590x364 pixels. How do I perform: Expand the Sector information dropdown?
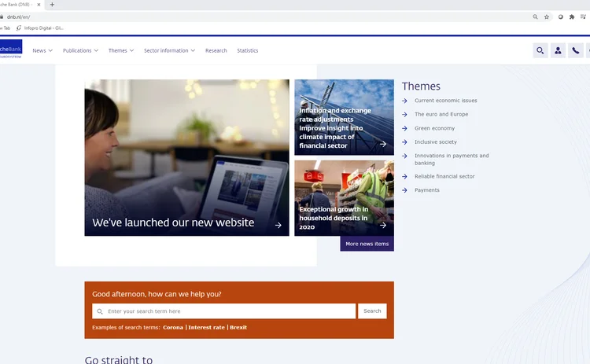click(169, 50)
